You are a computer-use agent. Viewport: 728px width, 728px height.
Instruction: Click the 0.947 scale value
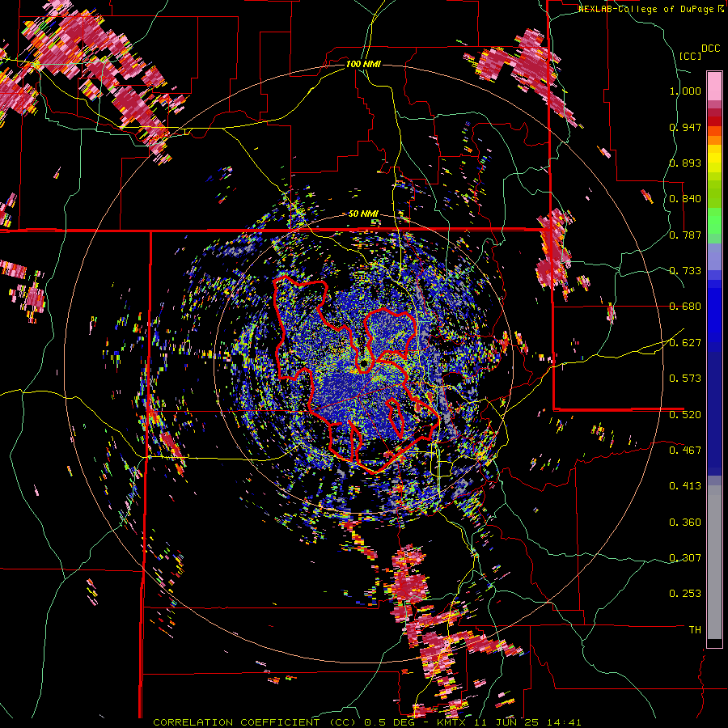pos(685,127)
